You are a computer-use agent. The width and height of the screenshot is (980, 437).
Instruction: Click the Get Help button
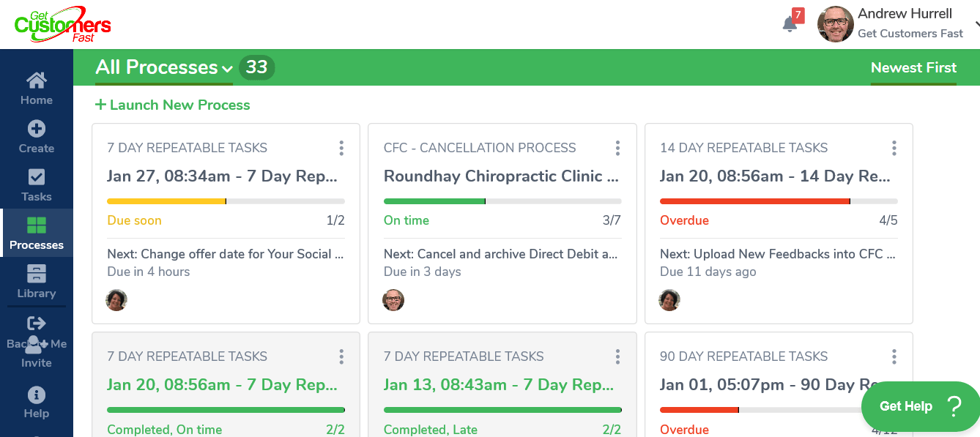tap(921, 406)
